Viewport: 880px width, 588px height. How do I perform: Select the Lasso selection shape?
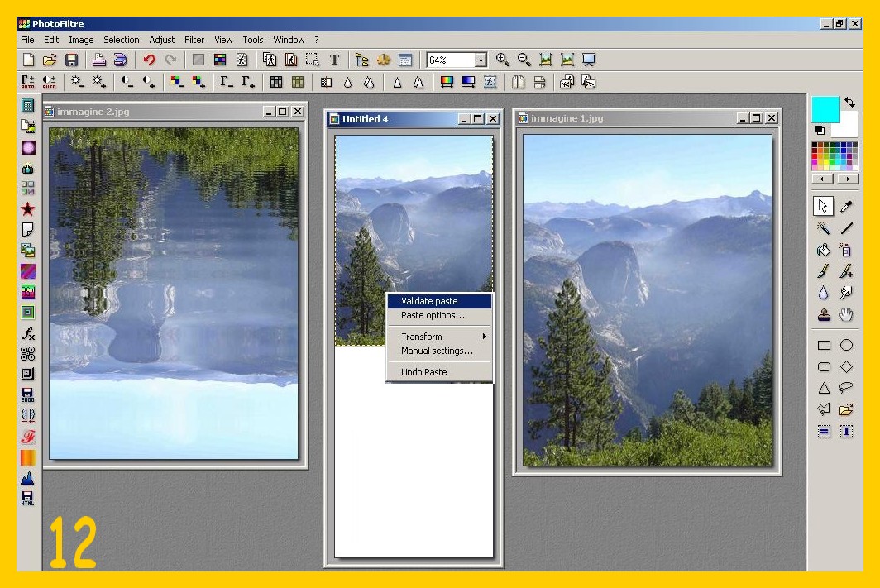846,388
